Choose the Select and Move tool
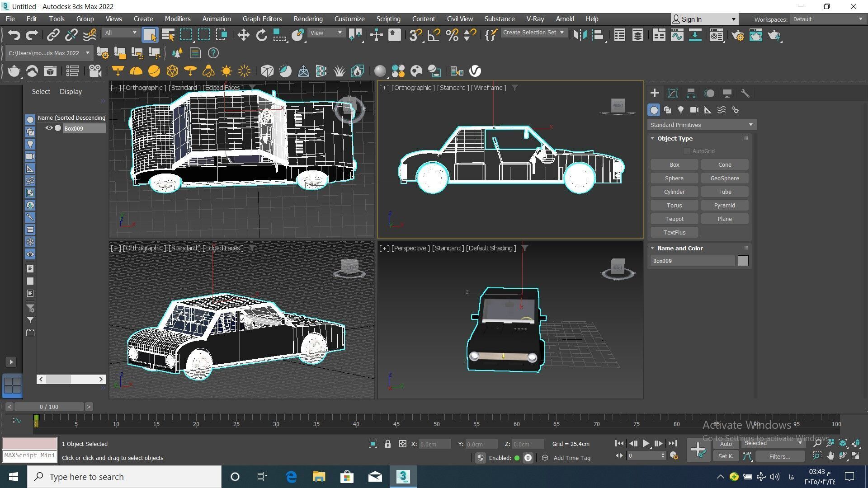This screenshot has height=488, width=868. [x=244, y=35]
